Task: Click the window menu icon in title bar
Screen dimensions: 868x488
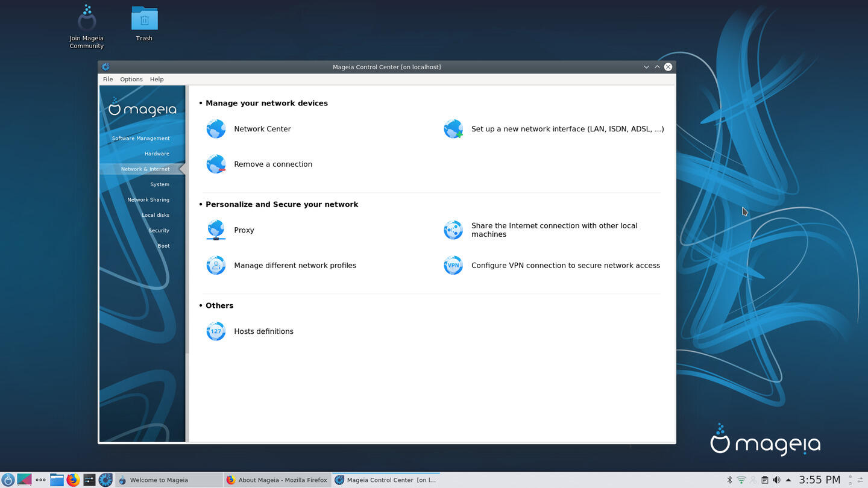Action: pyautogui.click(x=105, y=67)
